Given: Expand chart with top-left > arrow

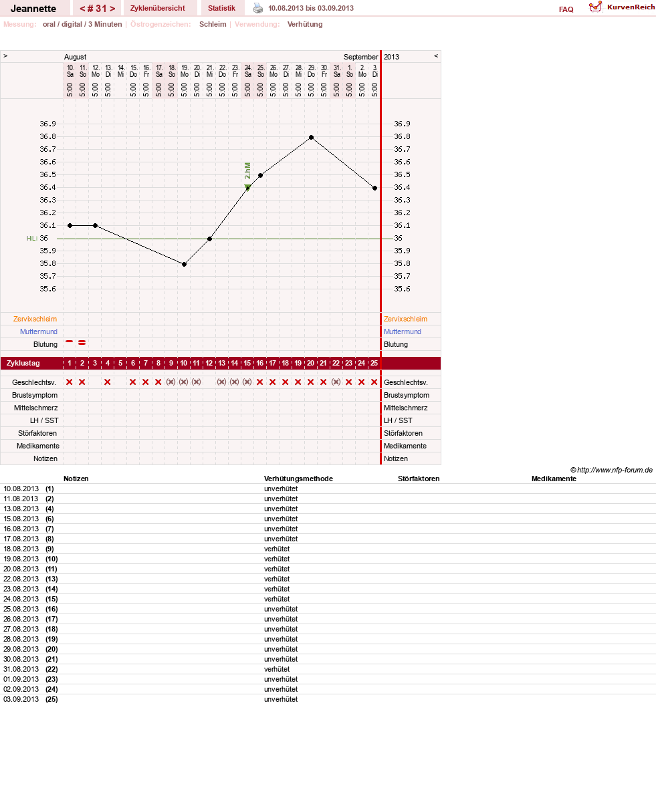Looking at the screenshot, I should (x=5, y=56).
